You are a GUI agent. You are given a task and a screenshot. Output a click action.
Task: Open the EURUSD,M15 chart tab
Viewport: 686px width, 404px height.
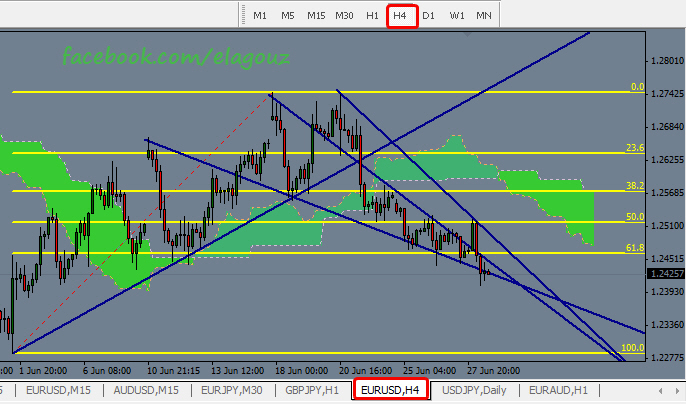(x=58, y=390)
